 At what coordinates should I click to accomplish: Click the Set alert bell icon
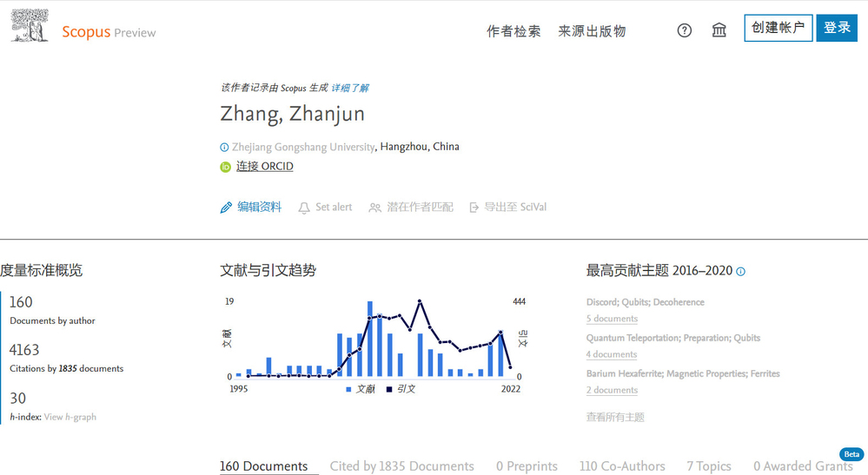click(304, 208)
